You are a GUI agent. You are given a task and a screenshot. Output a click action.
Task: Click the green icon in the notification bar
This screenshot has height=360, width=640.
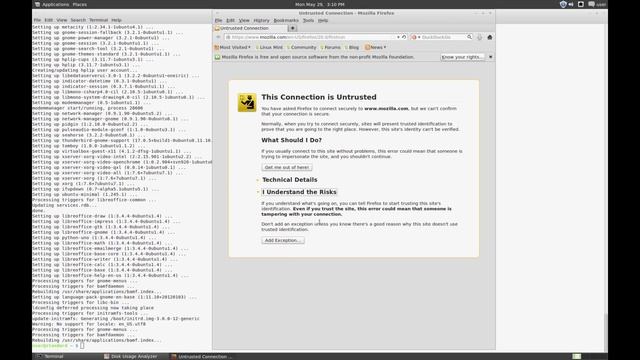(218, 57)
